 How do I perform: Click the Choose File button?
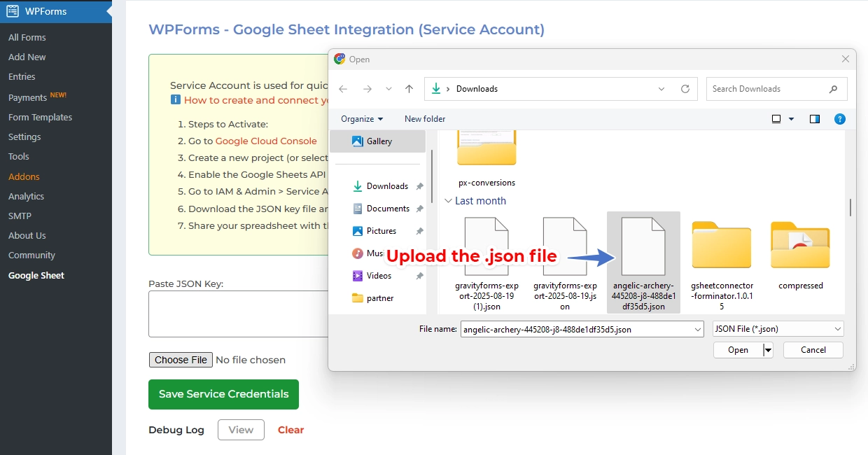click(181, 360)
